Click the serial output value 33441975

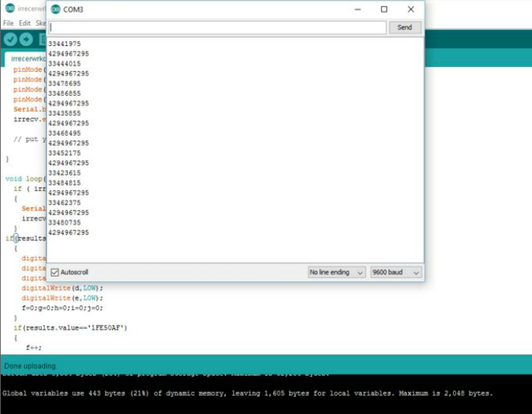point(65,44)
